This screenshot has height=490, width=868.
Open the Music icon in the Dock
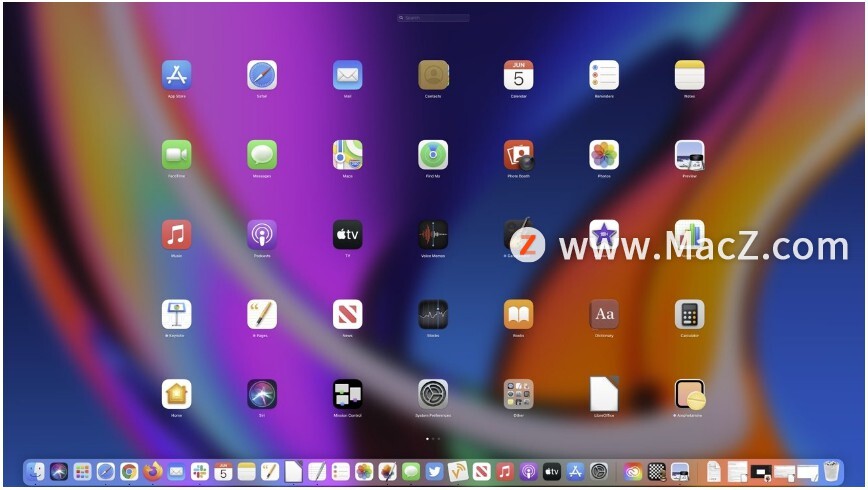click(x=505, y=472)
